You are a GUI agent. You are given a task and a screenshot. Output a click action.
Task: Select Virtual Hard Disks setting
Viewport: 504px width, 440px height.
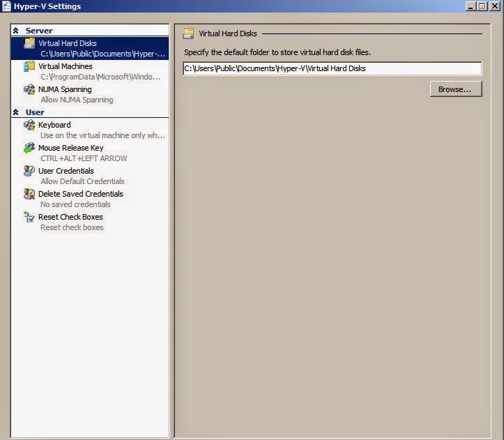[90, 48]
